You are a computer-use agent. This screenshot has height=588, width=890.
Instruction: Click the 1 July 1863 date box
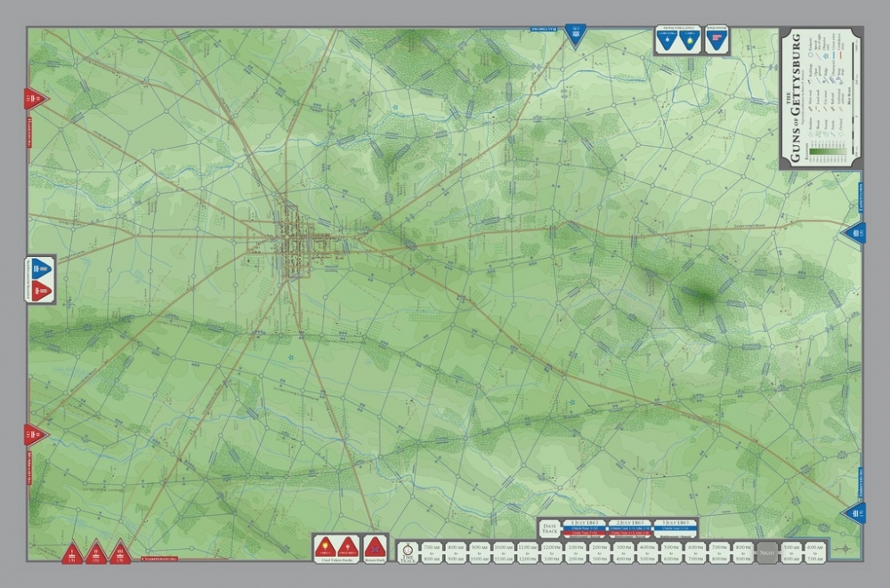click(x=585, y=528)
